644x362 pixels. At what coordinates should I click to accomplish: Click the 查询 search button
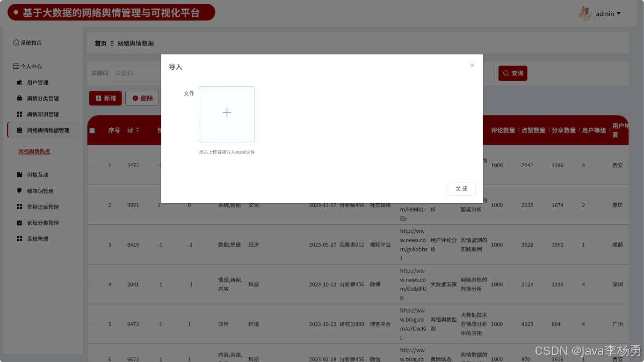pyautogui.click(x=513, y=73)
